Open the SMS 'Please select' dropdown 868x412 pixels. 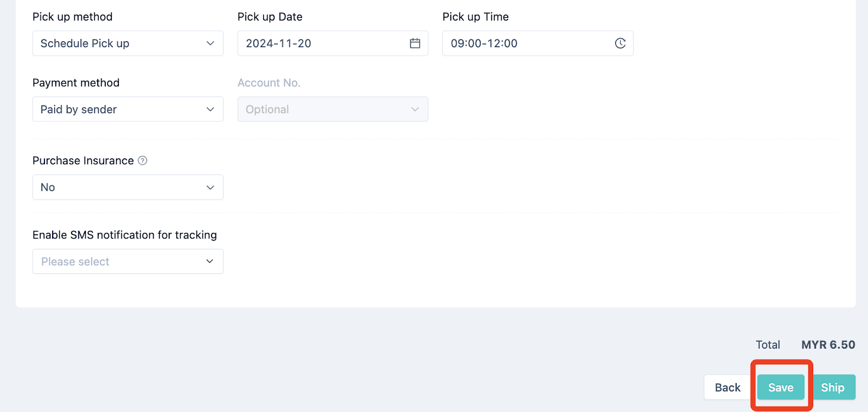[128, 261]
